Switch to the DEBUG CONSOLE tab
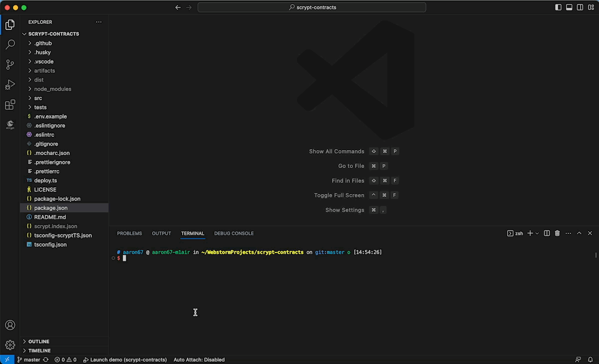599x364 pixels. pyautogui.click(x=234, y=233)
